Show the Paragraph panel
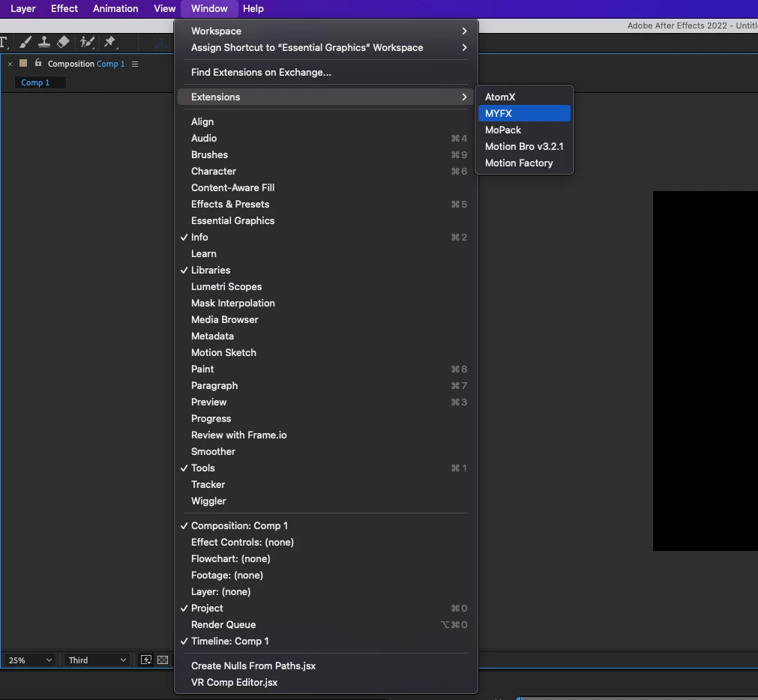The width and height of the screenshot is (758, 700). pyautogui.click(x=326, y=385)
